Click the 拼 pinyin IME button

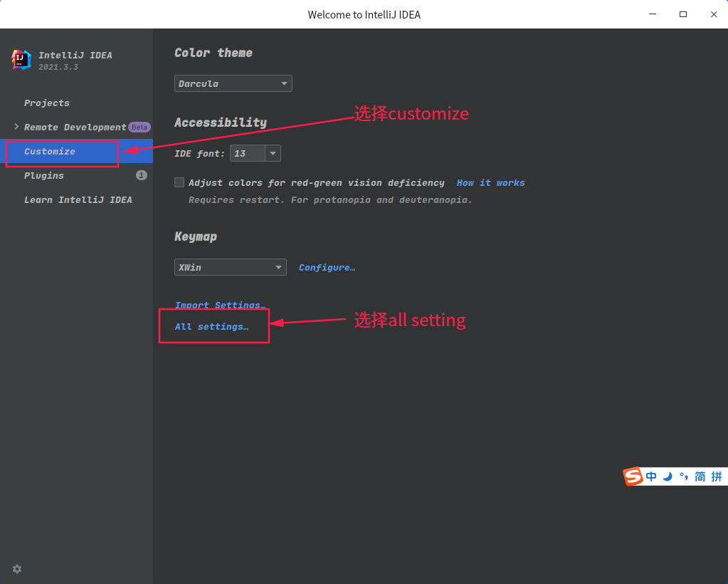pyautogui.click(x=717, y=476)
